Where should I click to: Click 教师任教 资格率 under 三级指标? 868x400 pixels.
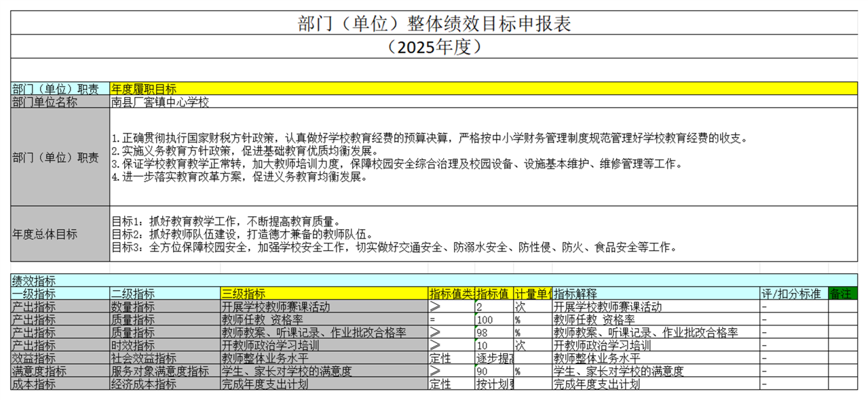pos(324,319)
